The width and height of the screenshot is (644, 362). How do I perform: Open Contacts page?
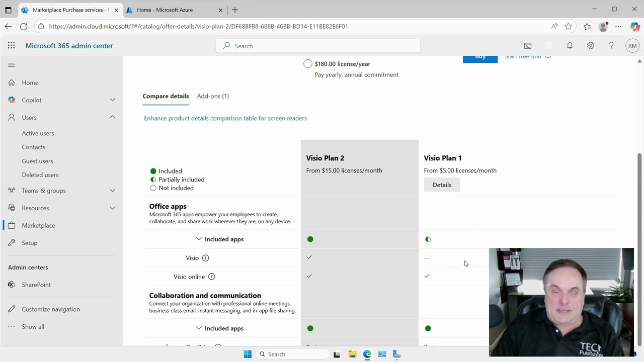(x=34, y=147)
